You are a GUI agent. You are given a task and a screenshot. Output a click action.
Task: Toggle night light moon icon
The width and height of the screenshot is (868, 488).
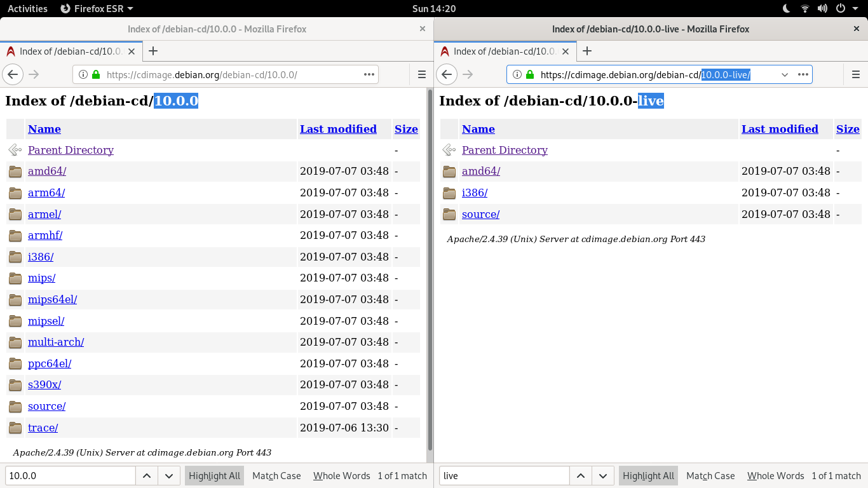[787, 8]
